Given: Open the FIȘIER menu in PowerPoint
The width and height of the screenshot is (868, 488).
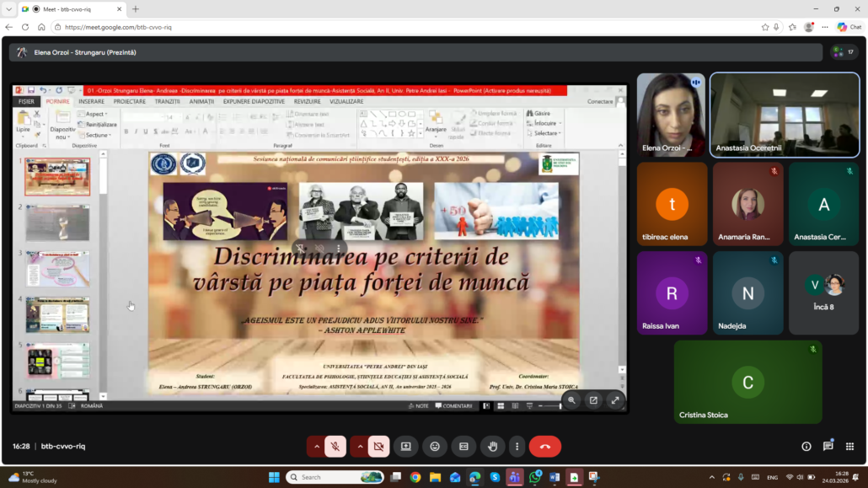Looking at the screenshot, I should pyautogui.click(x=26, y=101).
